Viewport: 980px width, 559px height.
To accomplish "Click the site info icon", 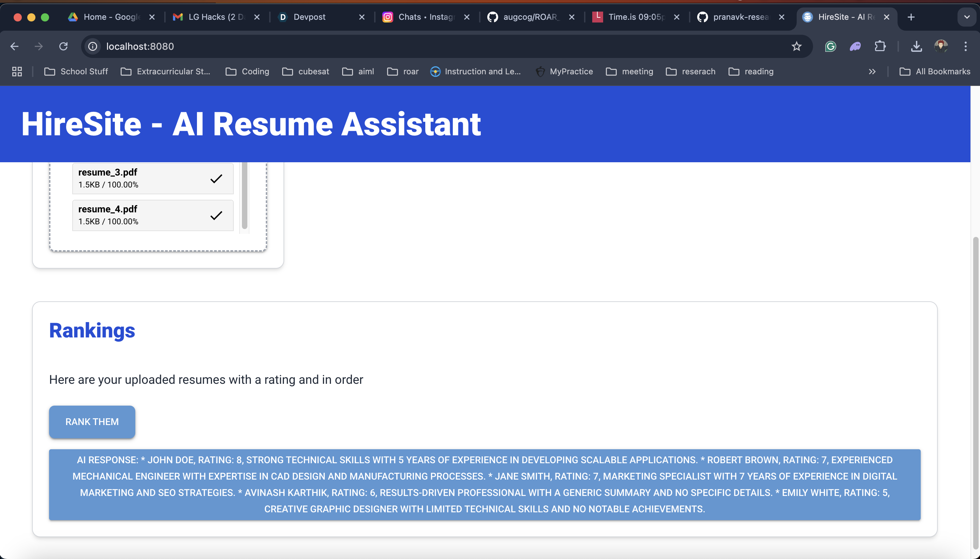I will coord(93,46).
